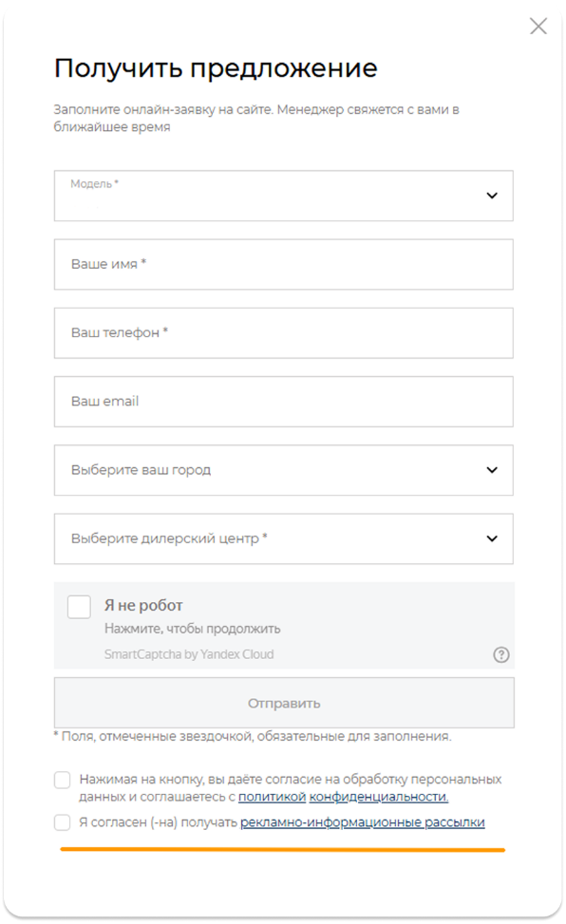Click the SmartCaptcha by Yandex Cloud text
566x924 pixels.
pyautogui.click(x=189, y=654)
